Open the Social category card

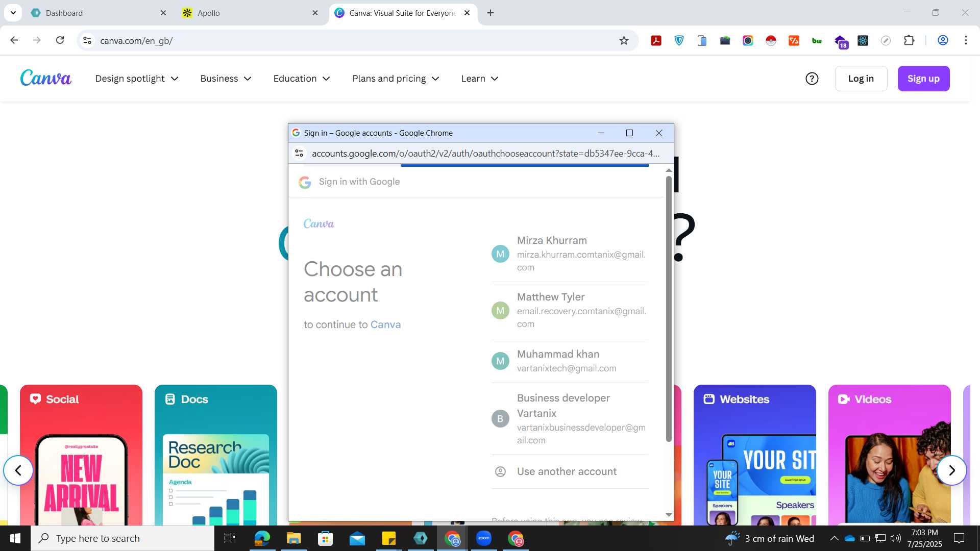point(81,455)
